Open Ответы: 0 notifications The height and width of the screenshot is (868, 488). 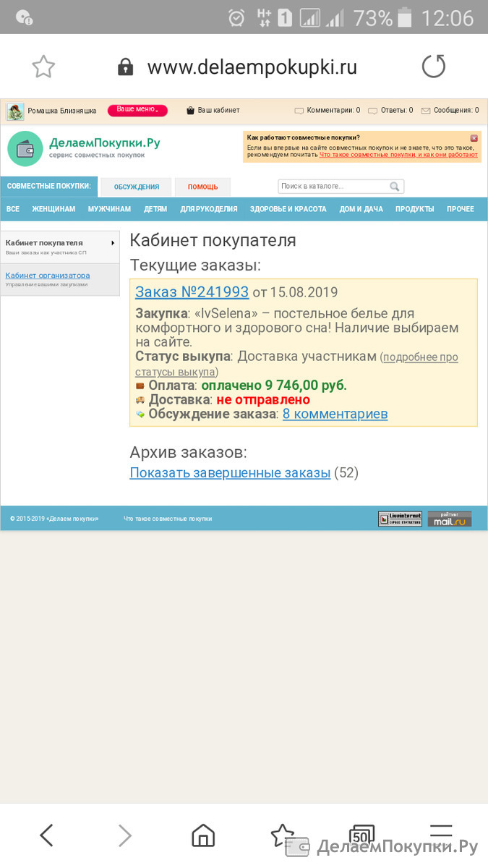[x=390, y=111]
